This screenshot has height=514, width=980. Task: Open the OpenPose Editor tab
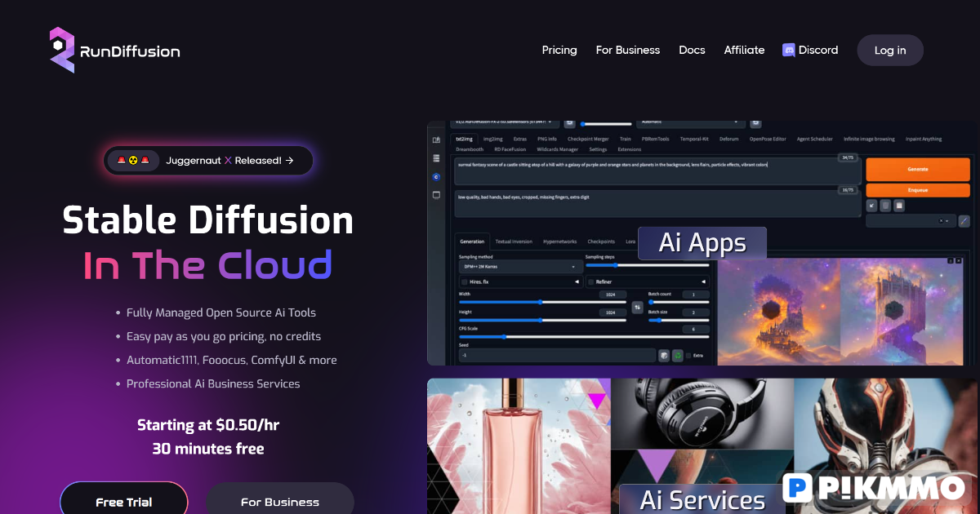[768, 139]
